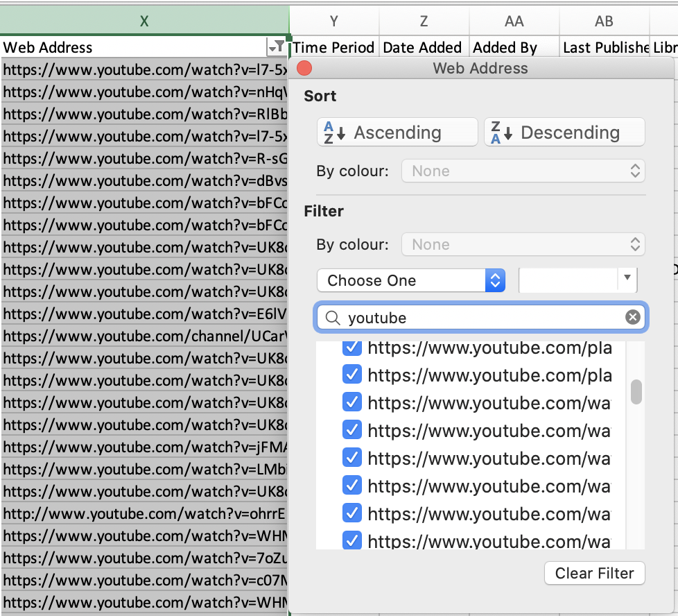The height and width of the screenshot is (616, 678).
Task: Select the cell with watch?v=LMb URL
Action: click(x=144, y=469)
